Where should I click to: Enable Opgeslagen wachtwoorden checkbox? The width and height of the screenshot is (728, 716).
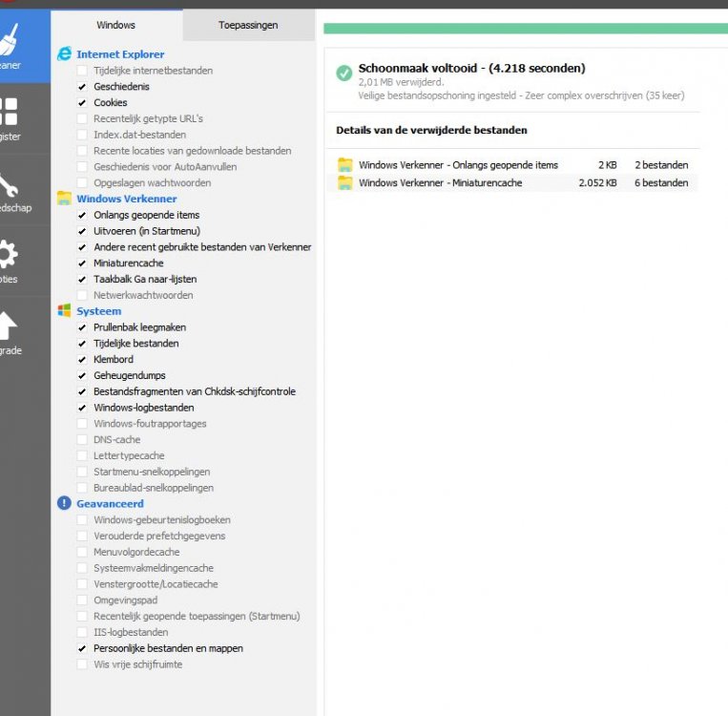pos(82,182)
